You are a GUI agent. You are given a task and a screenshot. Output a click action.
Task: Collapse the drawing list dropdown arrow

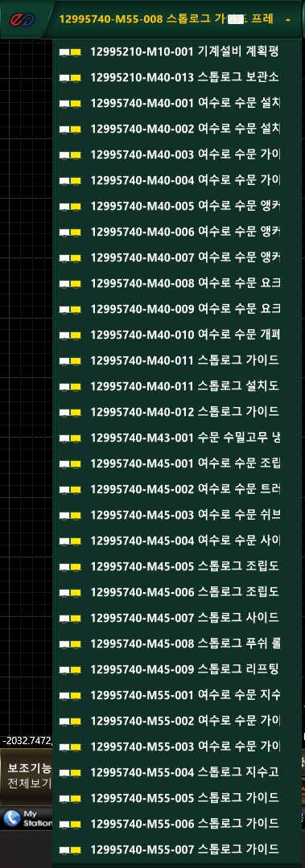(x=287, y=20)
